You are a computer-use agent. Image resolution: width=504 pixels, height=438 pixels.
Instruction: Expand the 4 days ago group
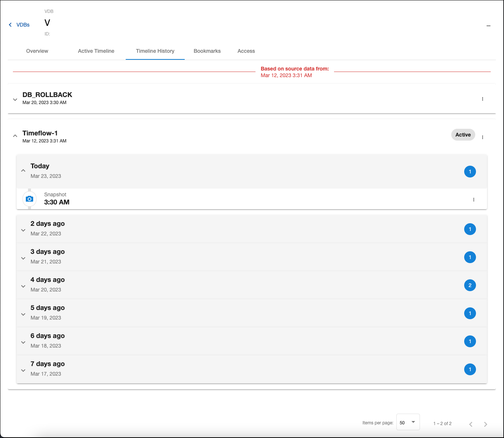[x=23, y=286]
